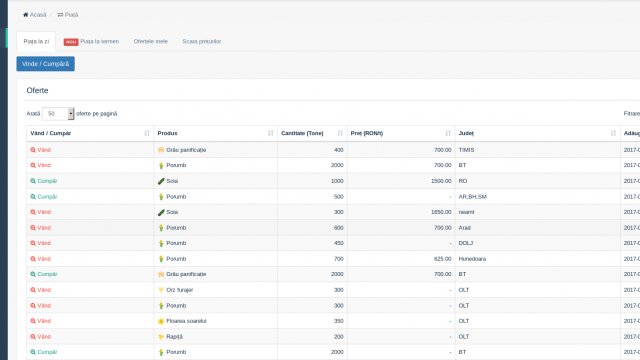Open magnifier icon of Vând TIMIS offer
The image size is (640, 360).
[33, 150]
